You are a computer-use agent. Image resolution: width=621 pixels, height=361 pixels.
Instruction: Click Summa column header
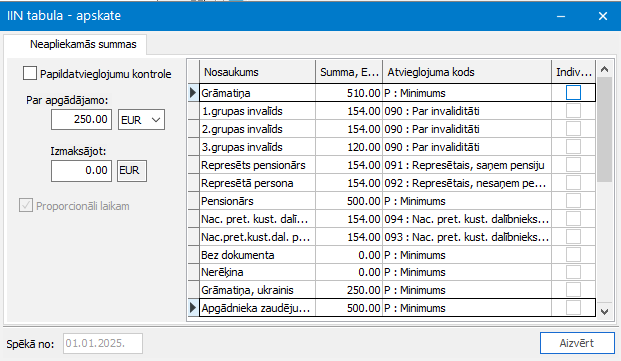(x=349, y=72)
